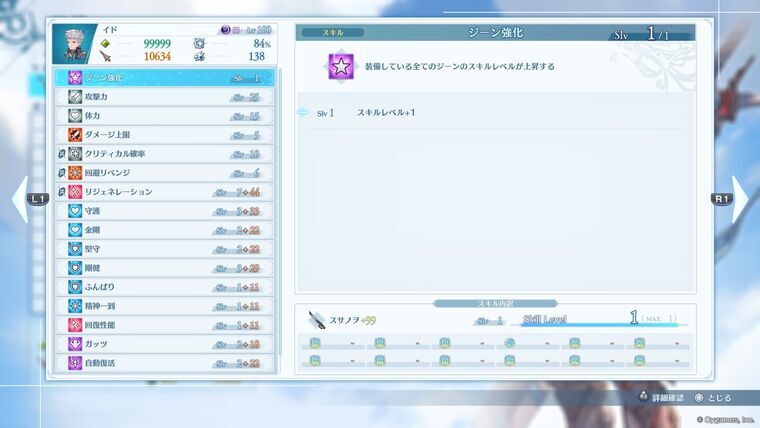Click the 守護 row skill level value
Viewport: 760px width, 428px height.
point(238,211)
